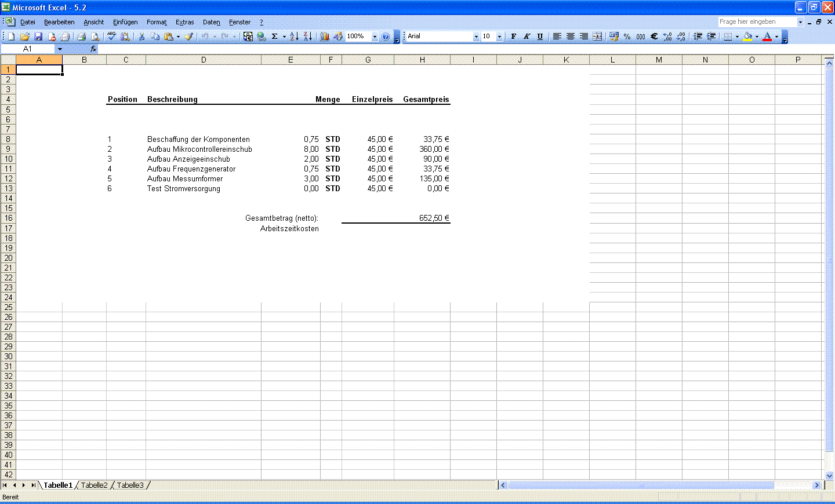Click the percent style icon
The image size is (835, 504).
(627, 36)
